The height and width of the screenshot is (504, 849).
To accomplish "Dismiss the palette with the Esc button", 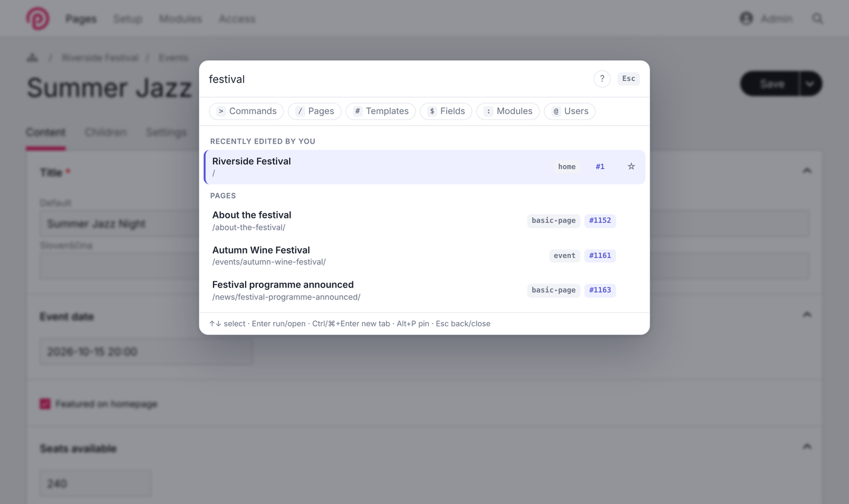I will pos(629,79).
